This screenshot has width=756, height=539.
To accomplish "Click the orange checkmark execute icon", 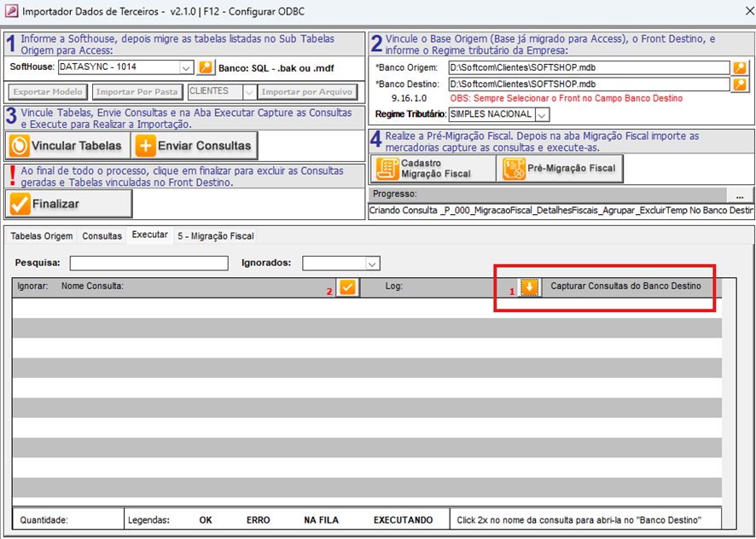I will tap(347, 287).
